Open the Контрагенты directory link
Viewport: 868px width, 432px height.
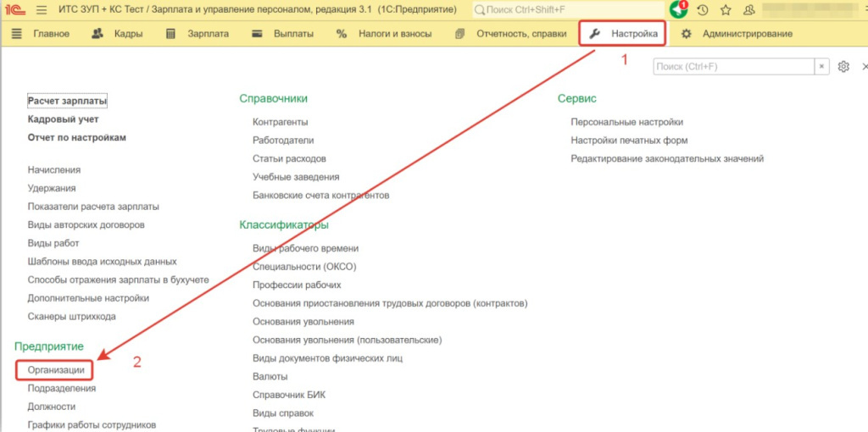click(x=280, y=122)
